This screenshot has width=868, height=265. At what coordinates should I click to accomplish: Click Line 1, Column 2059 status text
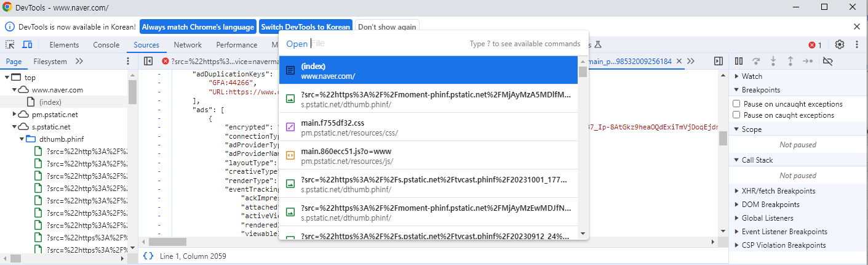click(x=193, y=256)
